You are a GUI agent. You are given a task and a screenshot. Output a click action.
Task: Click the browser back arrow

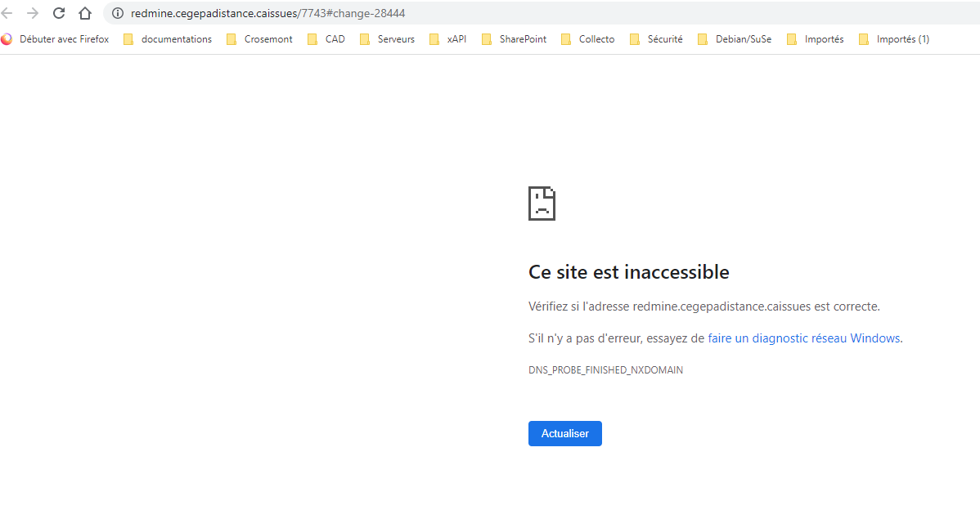point(7,13)
